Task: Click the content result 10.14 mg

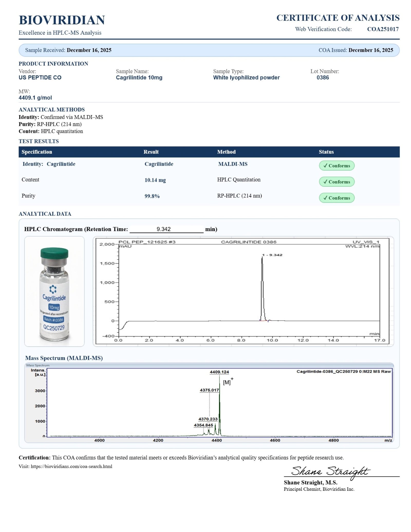Action: (x=155, y=180)
